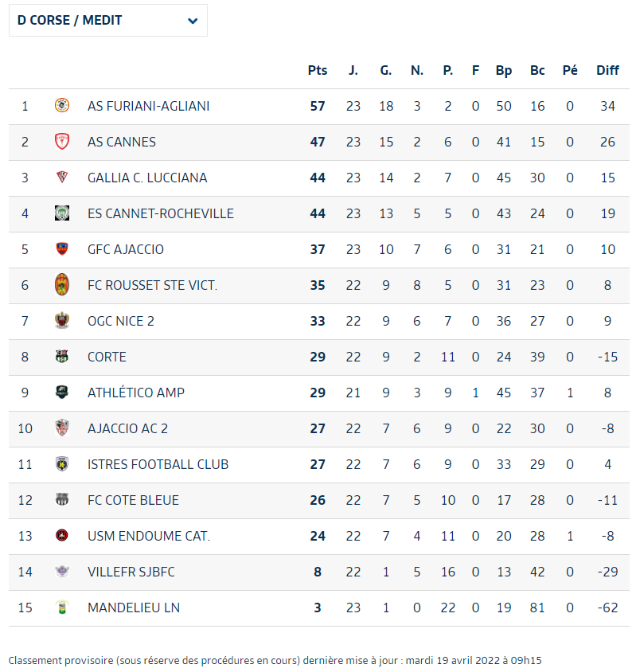
Task: Click the GFC Ajaccio club badge
Action: click(62, 248)
